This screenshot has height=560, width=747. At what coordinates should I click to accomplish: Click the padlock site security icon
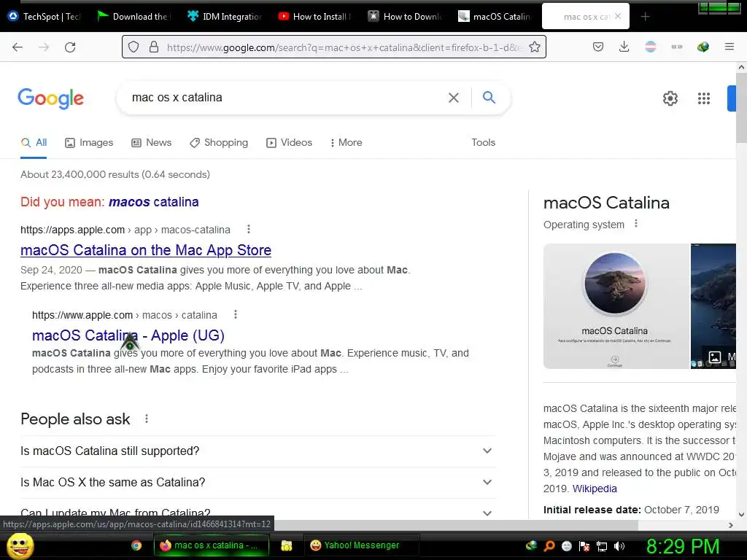[x=153, y=47]
